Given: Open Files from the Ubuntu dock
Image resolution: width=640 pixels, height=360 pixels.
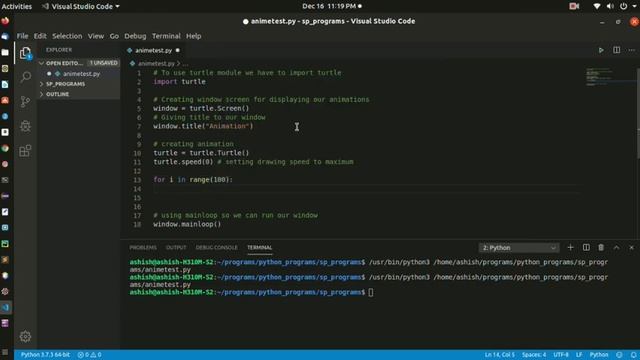Looking at the screenshot, I should tap(5, 52).
